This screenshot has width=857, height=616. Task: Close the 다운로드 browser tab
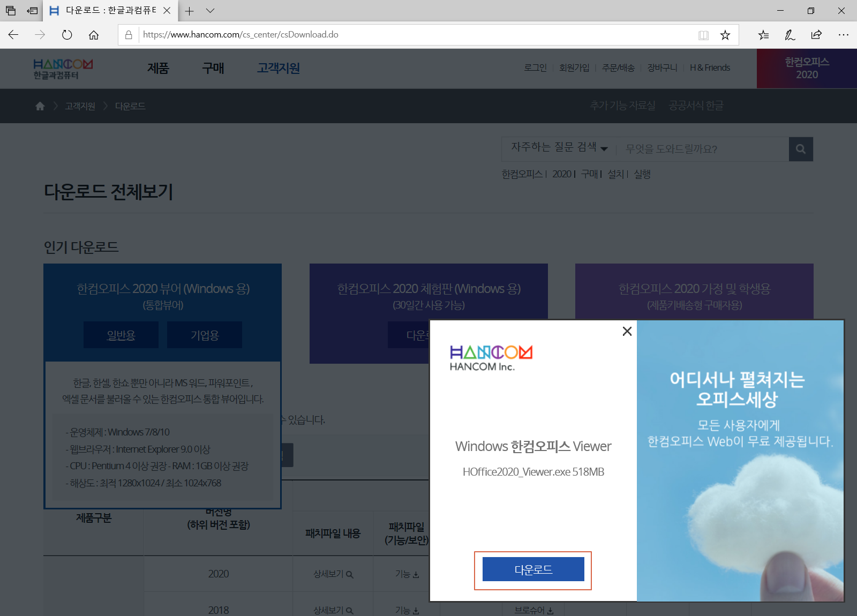tap(167, 11)
